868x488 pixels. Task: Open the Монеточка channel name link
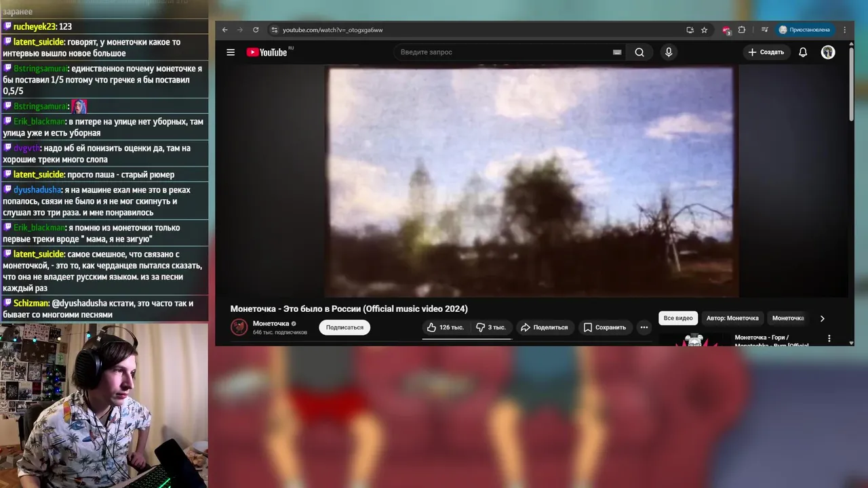[271, 323]
